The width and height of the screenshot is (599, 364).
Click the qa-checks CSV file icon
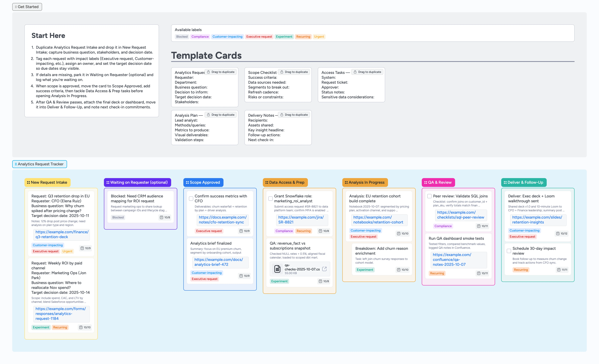[x=277, y=269]
